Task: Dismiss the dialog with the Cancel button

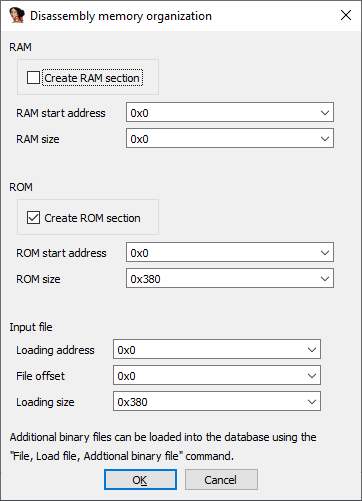Action: pos(221,480)
